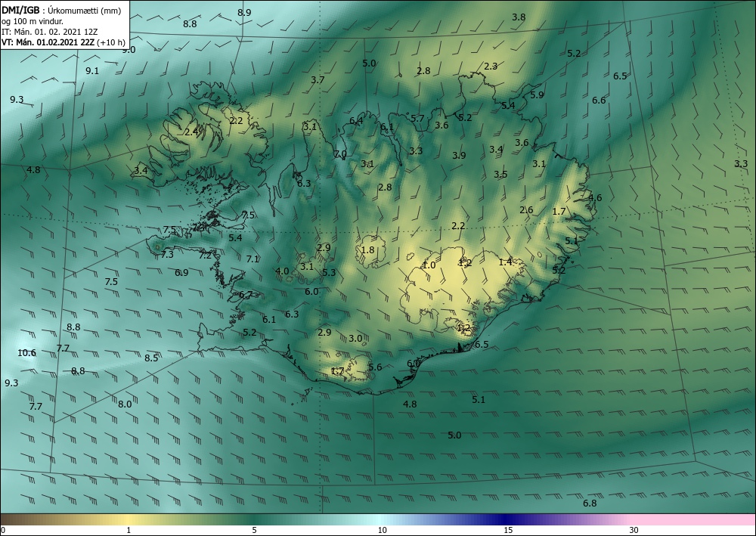Click the 'DMI/IGB' source label
The width and height of the screenshot is (756, 536).
tap(20, 11)
